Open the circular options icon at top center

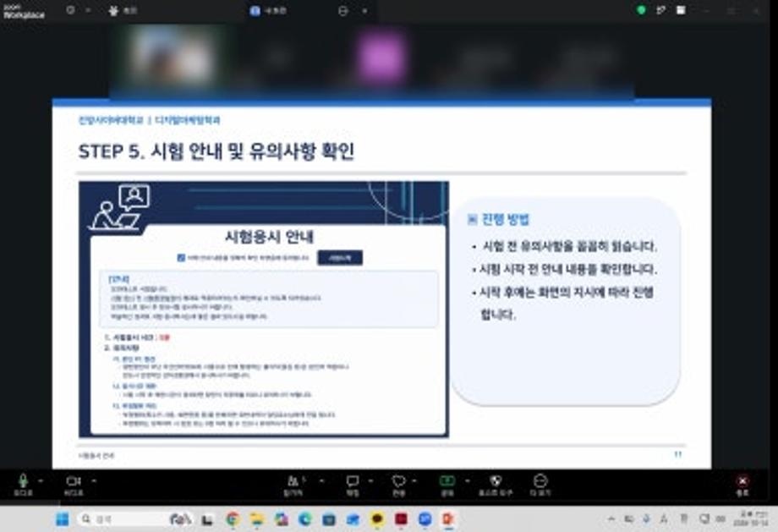[x=342, y=10]
